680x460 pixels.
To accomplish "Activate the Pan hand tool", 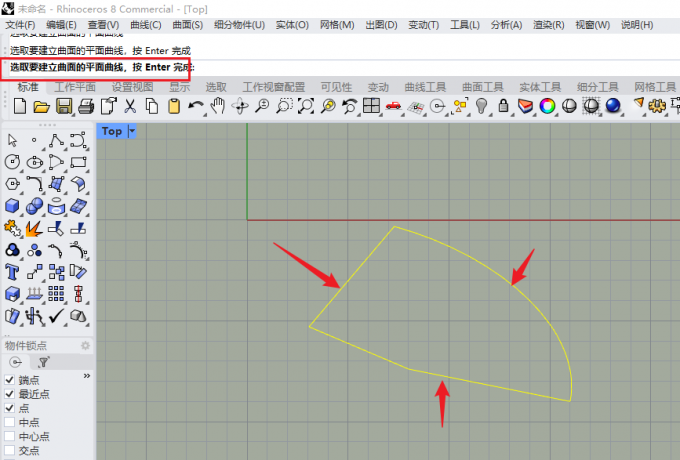I will (x=218, y=106).
